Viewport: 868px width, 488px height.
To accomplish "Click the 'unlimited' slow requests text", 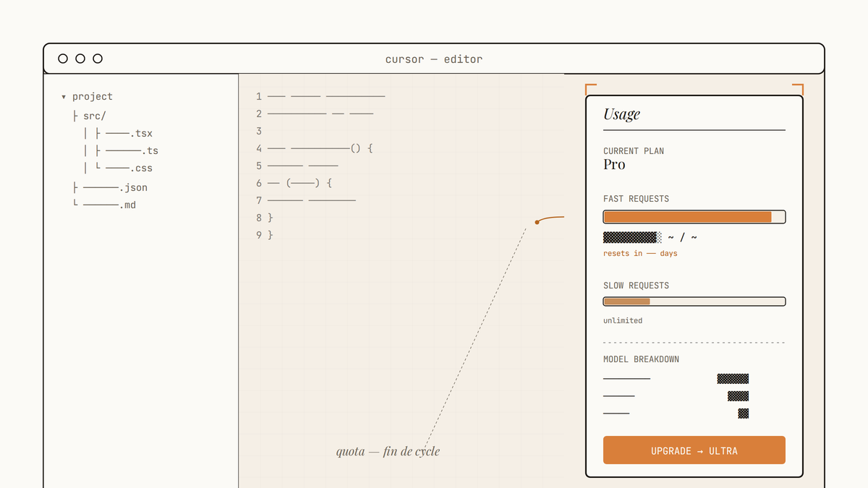I will (x=623, y=320).
